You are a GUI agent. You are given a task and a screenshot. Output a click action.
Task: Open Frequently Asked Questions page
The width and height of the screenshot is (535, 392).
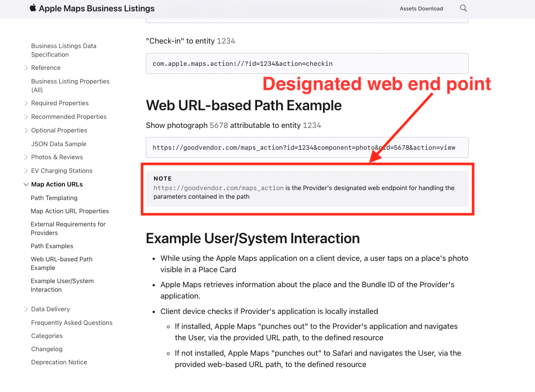pyautogui.click(x=72, y=323)
